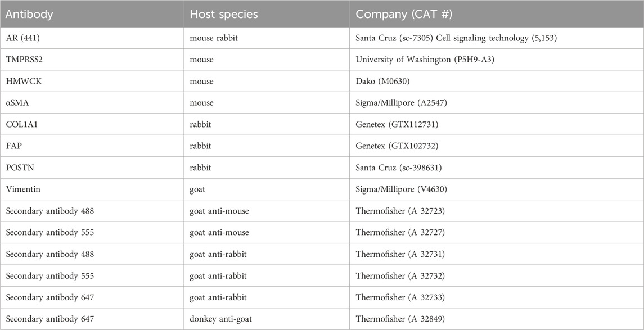644x330 pixels.
Task: Select the AR (441) antibody cell
Action: (22, 38)
